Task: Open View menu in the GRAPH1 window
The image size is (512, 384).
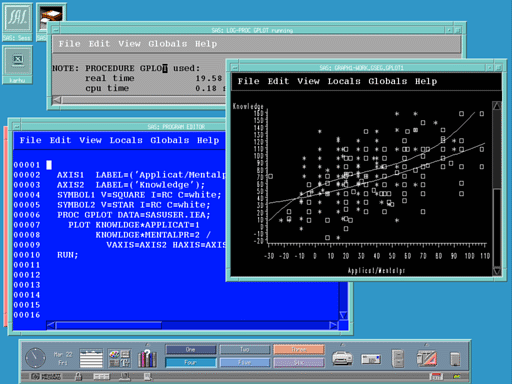Action: (x=308, y=81)
